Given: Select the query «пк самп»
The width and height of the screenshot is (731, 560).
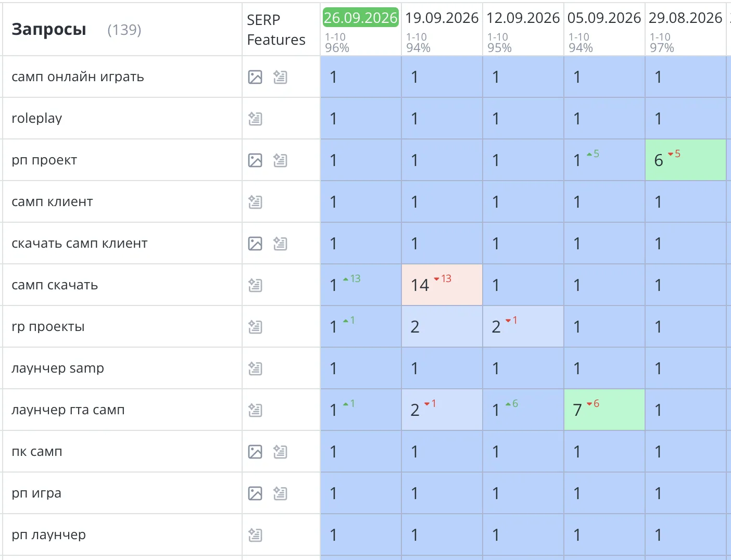Looking at the screenshot, I should point(37,452).
